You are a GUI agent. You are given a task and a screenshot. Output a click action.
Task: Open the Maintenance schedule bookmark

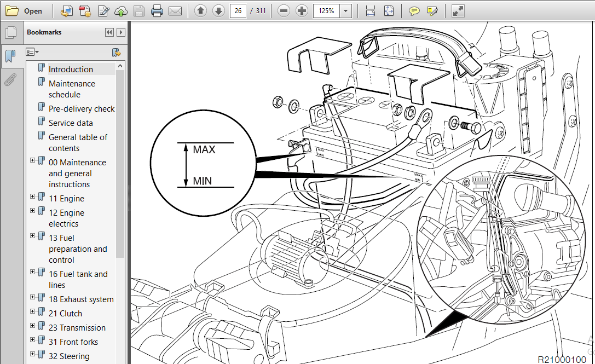pos(72,89)
